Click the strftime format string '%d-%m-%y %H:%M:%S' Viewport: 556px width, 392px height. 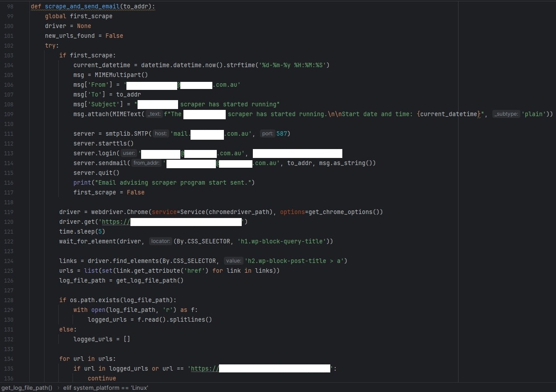tap(292, 65)
